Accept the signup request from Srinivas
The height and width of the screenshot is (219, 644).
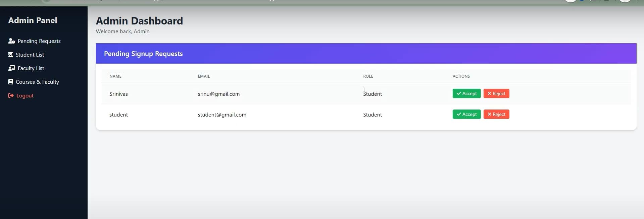[466, 93]
